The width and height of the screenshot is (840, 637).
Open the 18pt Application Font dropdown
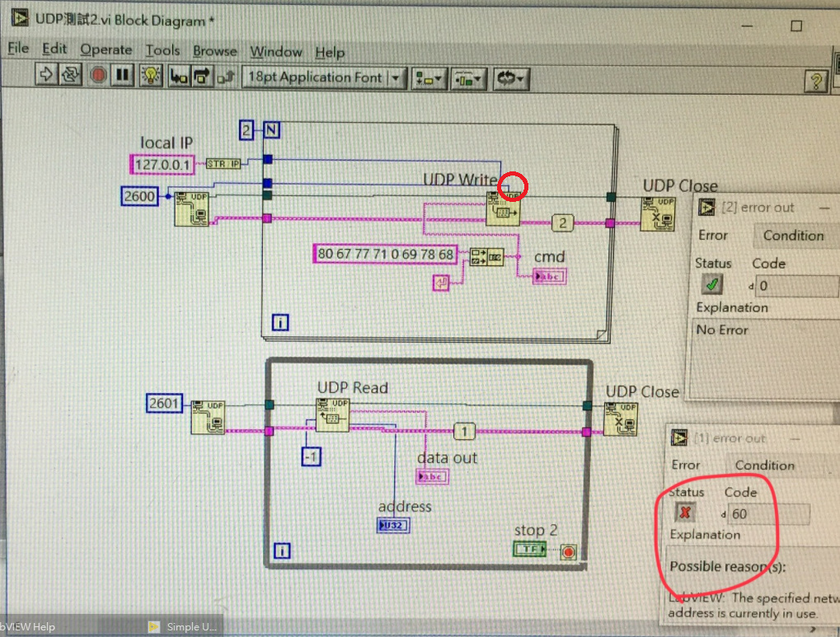click(x=325, y=77)
